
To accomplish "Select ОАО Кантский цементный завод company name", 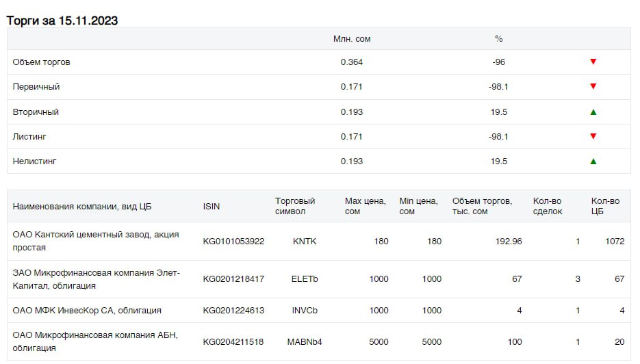I will pos(96,241).
